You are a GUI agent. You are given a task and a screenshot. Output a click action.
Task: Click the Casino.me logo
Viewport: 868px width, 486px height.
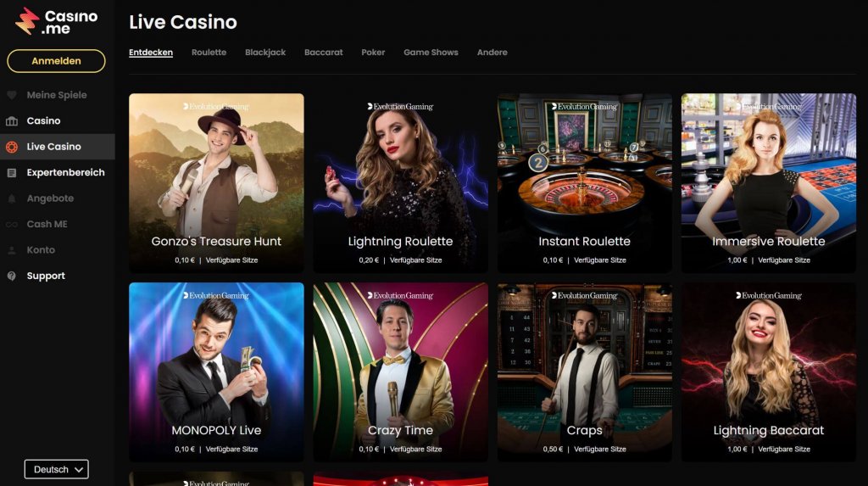[56, 21]
